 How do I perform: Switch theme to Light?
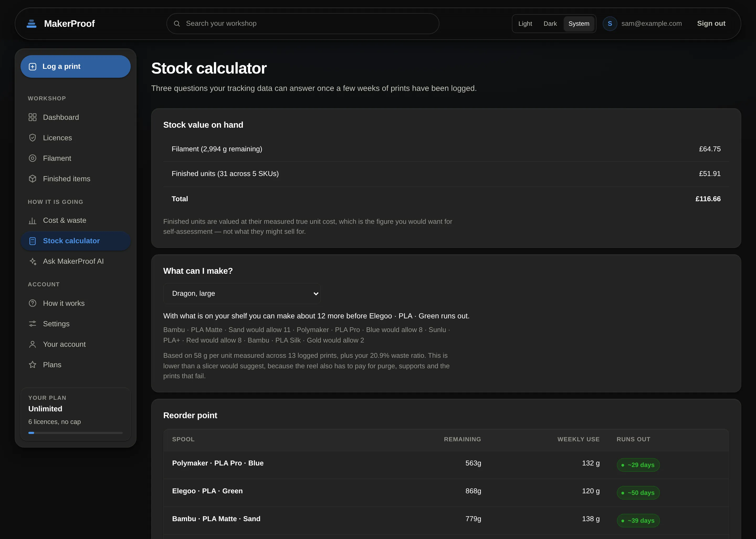(x=525, y=24)
